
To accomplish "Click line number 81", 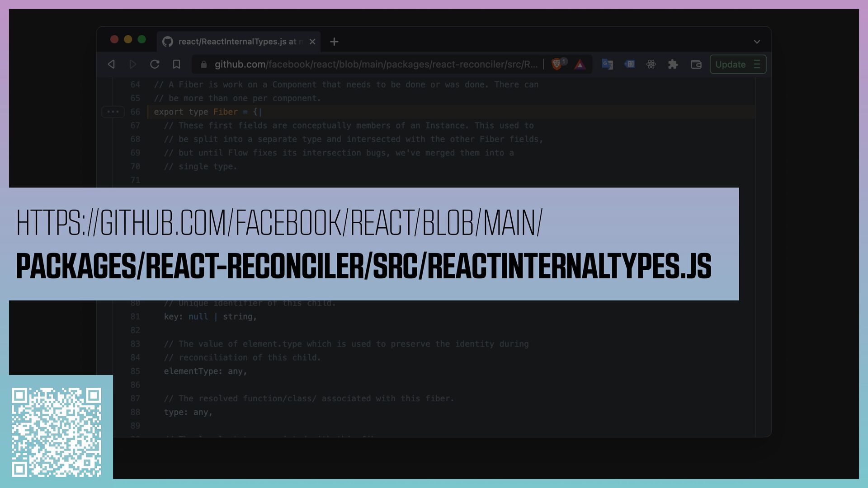I will 136,317.
